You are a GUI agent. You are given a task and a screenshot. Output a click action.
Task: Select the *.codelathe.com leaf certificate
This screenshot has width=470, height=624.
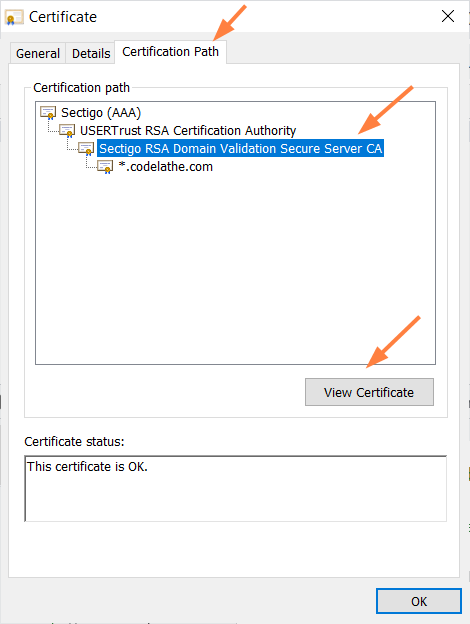166,167
